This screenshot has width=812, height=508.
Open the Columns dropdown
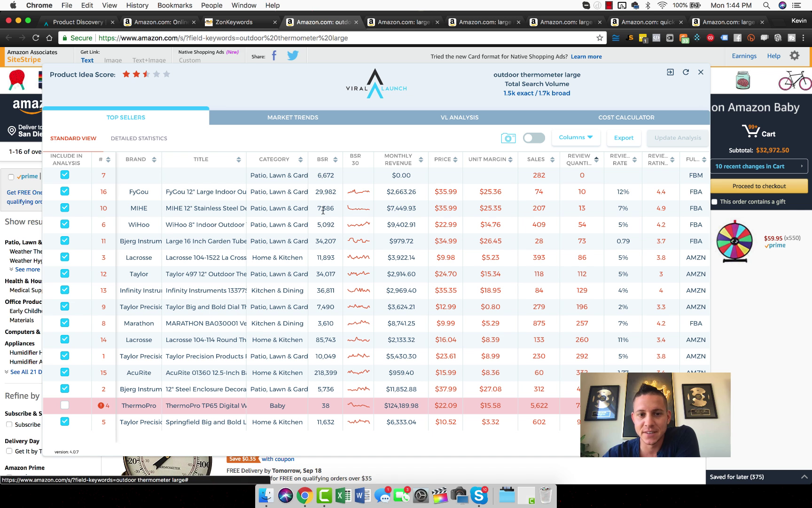(576, 137)
